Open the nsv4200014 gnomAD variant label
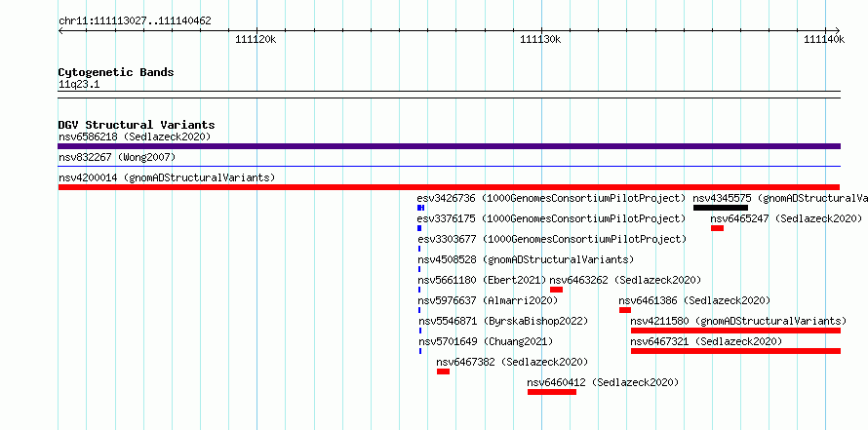The height and width of the screenshot is (430, 868). tap(167, 177)
